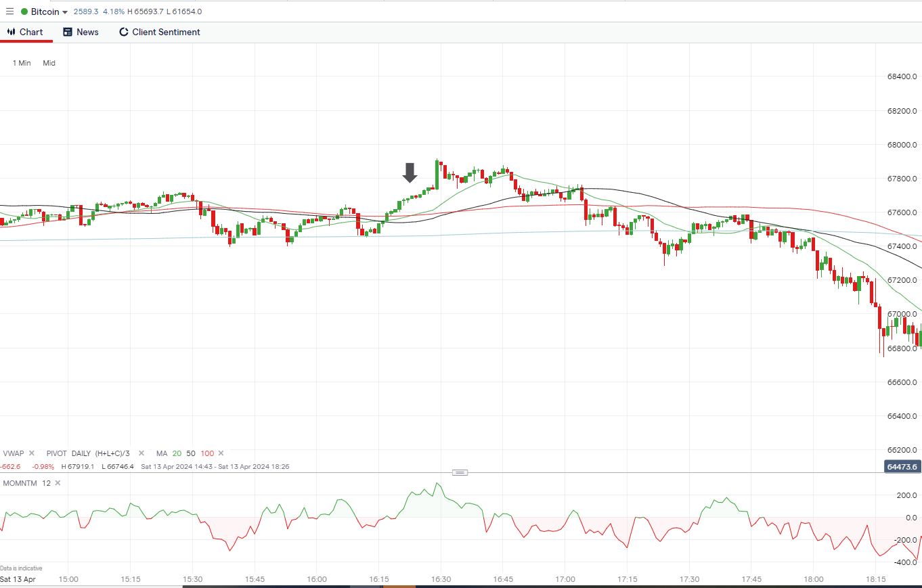Expand the Bitcoin market dropdown
922x588 pixels.
(65, 12)
